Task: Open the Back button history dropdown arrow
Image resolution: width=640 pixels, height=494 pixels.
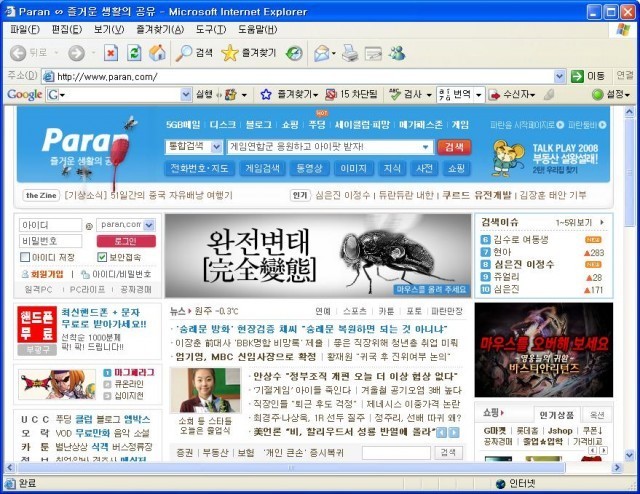Action: [56, 53]
